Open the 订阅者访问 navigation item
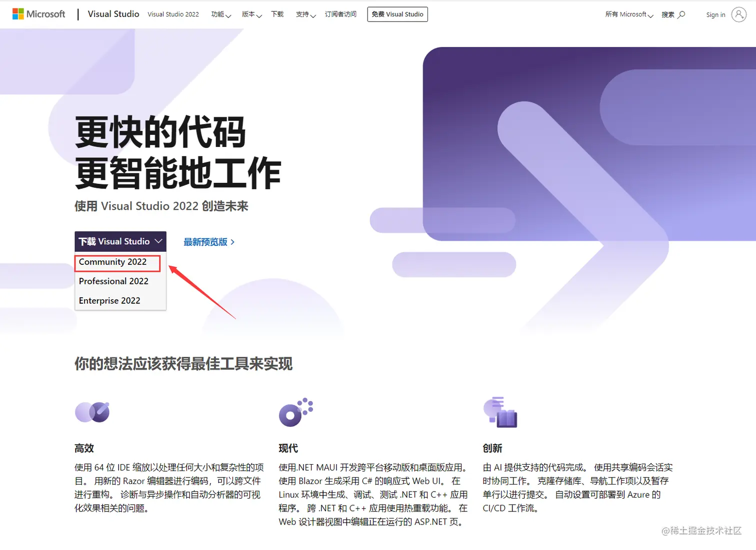 pos(340,14)
